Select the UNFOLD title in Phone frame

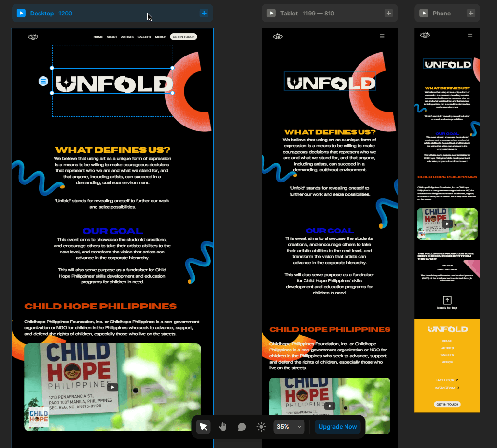[448, 65]
